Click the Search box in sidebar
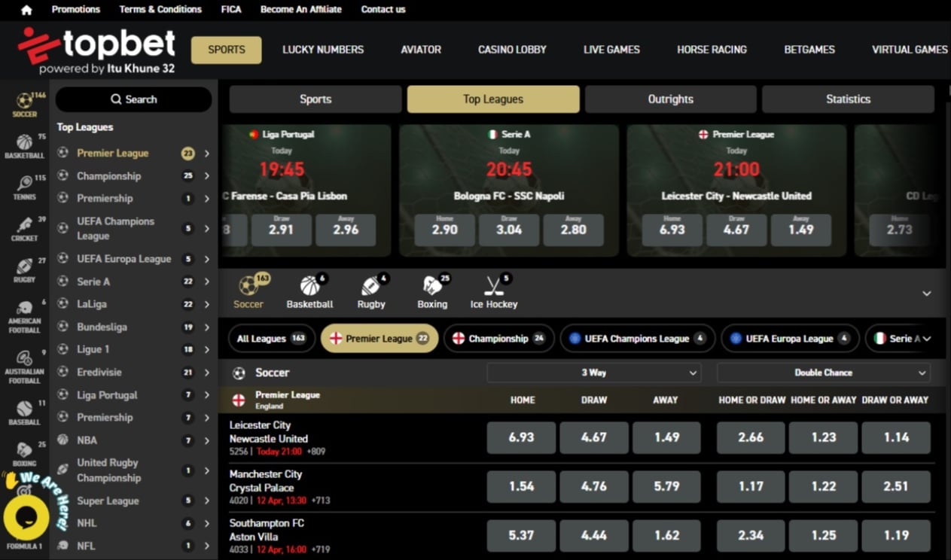951x560 pixels. (x=133, y=99)
